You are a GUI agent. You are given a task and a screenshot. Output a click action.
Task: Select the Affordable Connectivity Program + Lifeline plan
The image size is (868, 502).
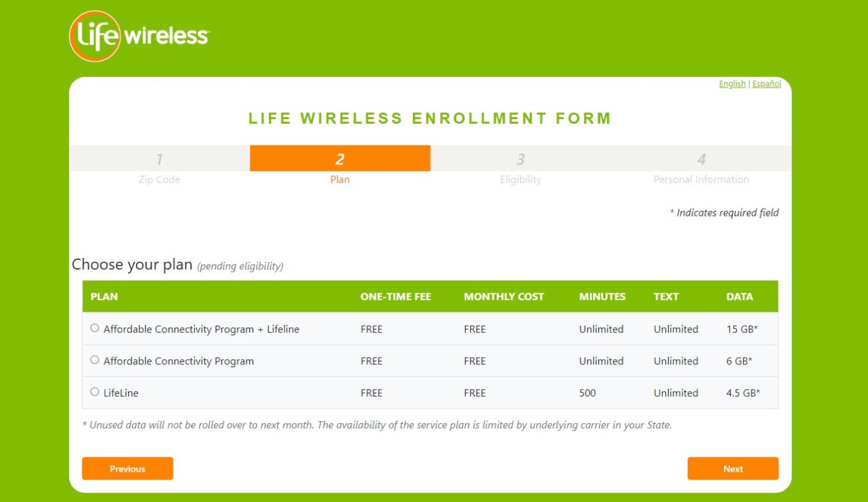tap(94, 327)
